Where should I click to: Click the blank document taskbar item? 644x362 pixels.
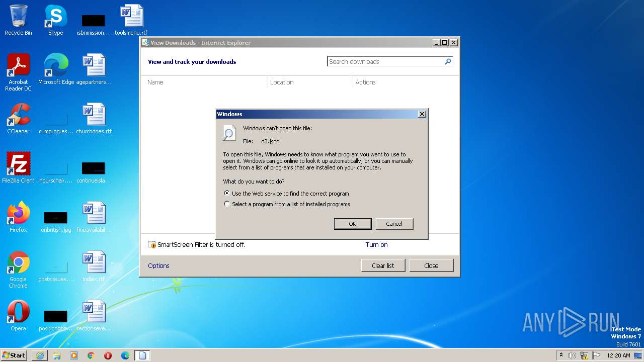(142, 355)
